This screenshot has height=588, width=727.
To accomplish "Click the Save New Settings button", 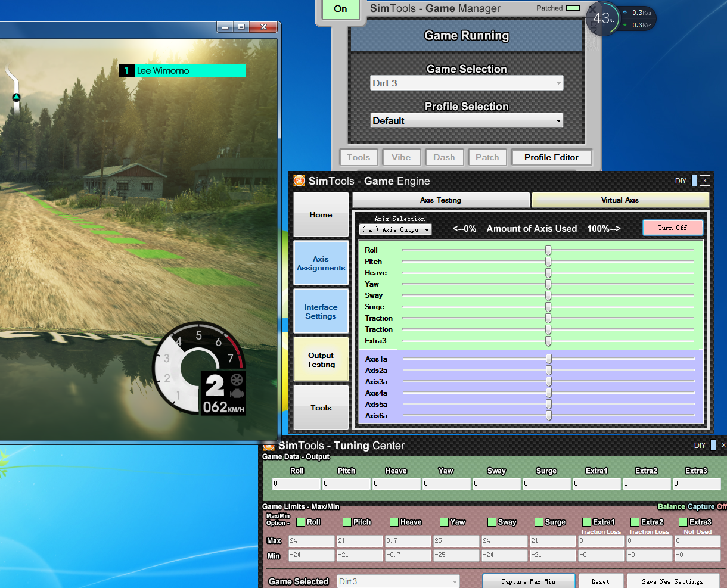I will 672,581.
